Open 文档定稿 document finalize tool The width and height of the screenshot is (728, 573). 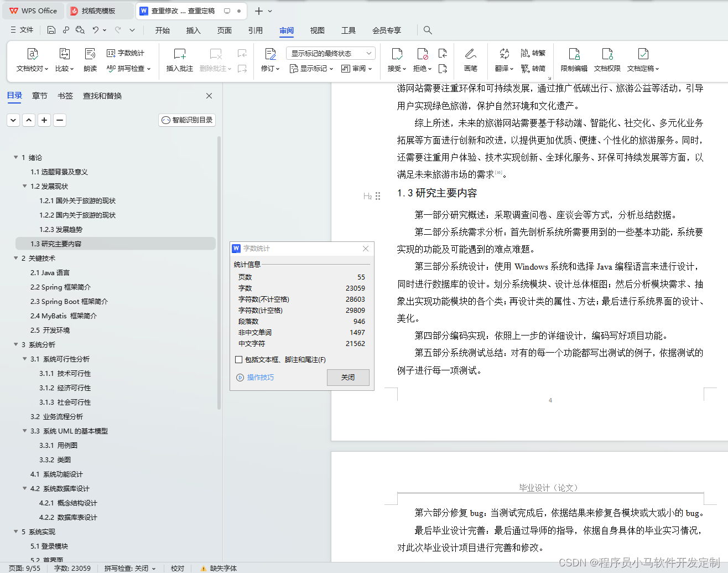pyautogui.click(x=642, y=60)
